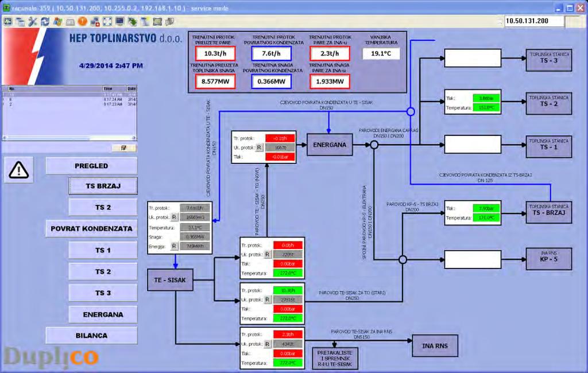Screen dimensions: 588x373
Task: Click R button beside the 27815t total flow
Action: [x=268, y=300]
